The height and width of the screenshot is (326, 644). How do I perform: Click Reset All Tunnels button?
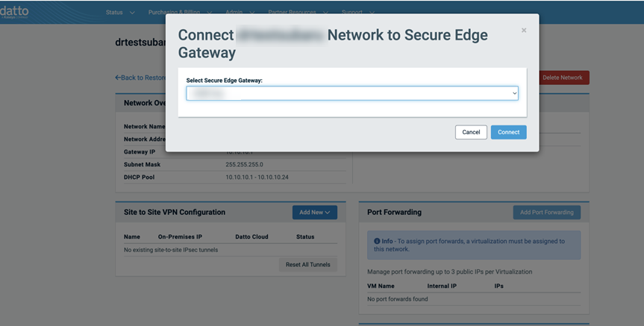308,265
